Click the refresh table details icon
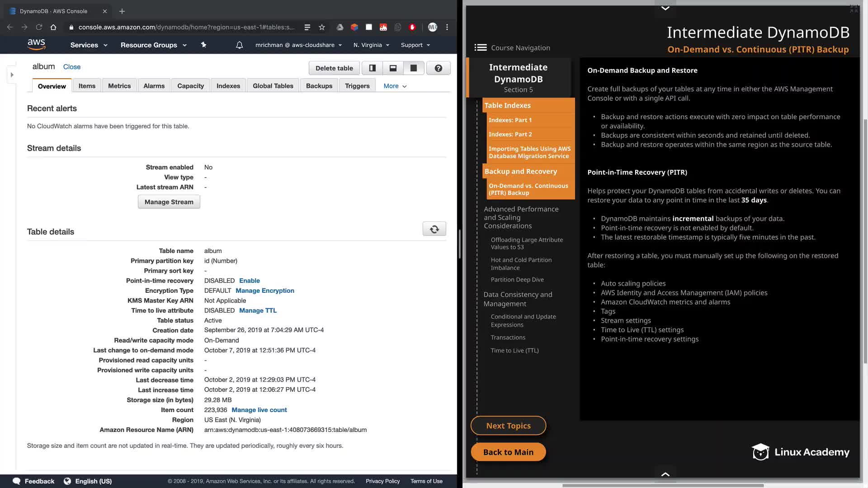This screenshot has width=868, height=488. pyautogui.click(x=434, y=229)
